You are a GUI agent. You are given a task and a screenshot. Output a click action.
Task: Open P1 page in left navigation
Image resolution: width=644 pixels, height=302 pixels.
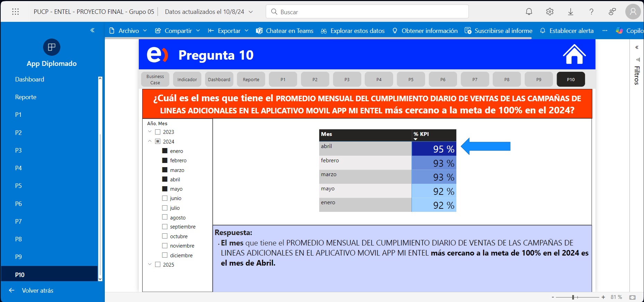click(18, 115)
